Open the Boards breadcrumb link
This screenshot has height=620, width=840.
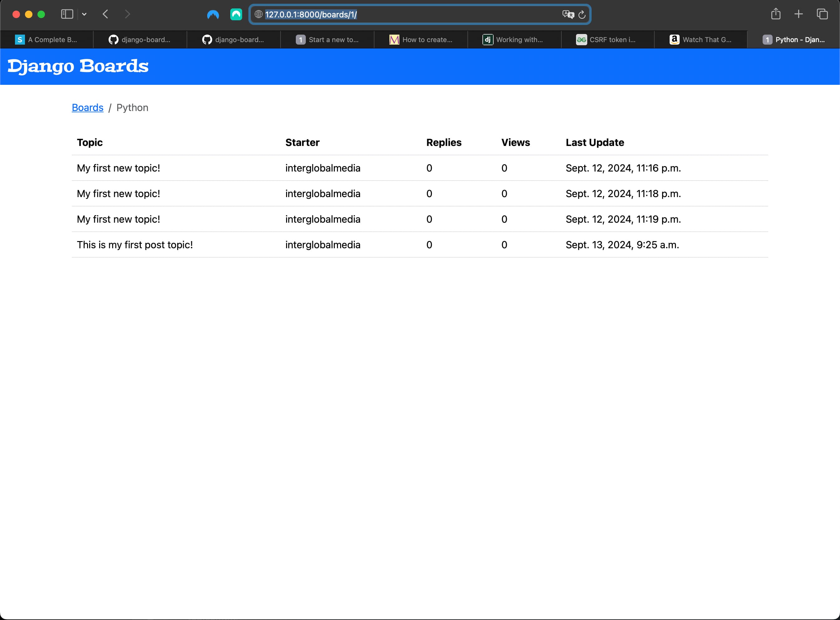(87, 108)
